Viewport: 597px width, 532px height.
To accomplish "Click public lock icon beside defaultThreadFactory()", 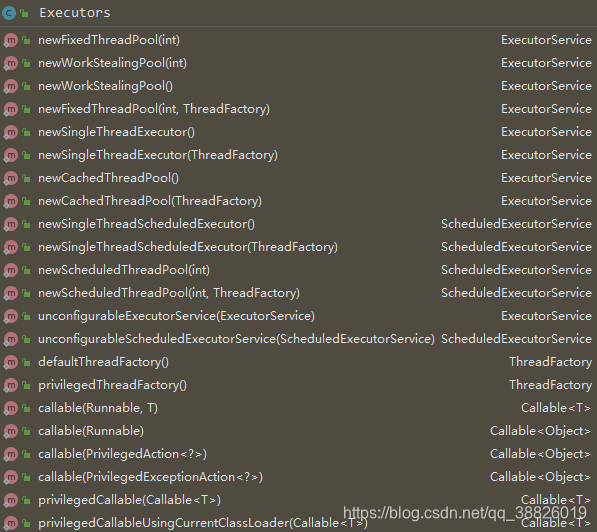I will coord(26,363).
